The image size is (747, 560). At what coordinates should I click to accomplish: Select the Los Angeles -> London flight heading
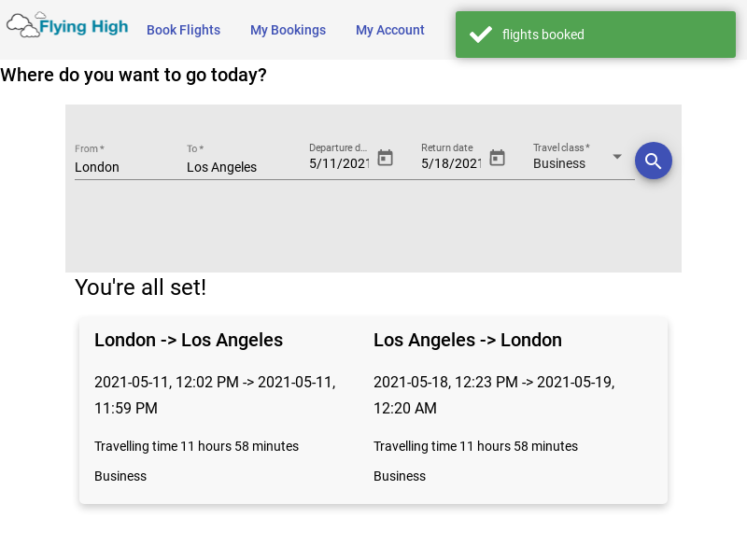pyautogui.click(x=468, y=340)
